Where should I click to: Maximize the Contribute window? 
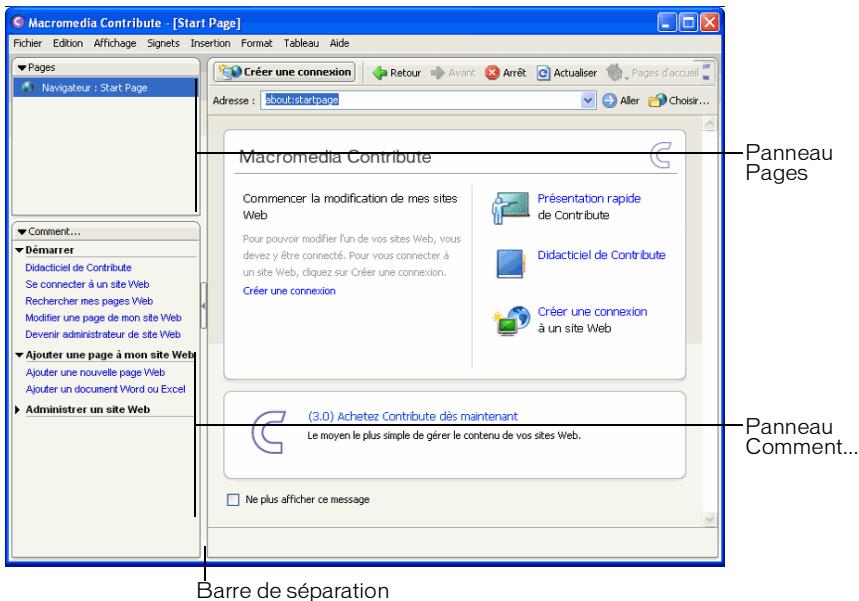(688, 22)
